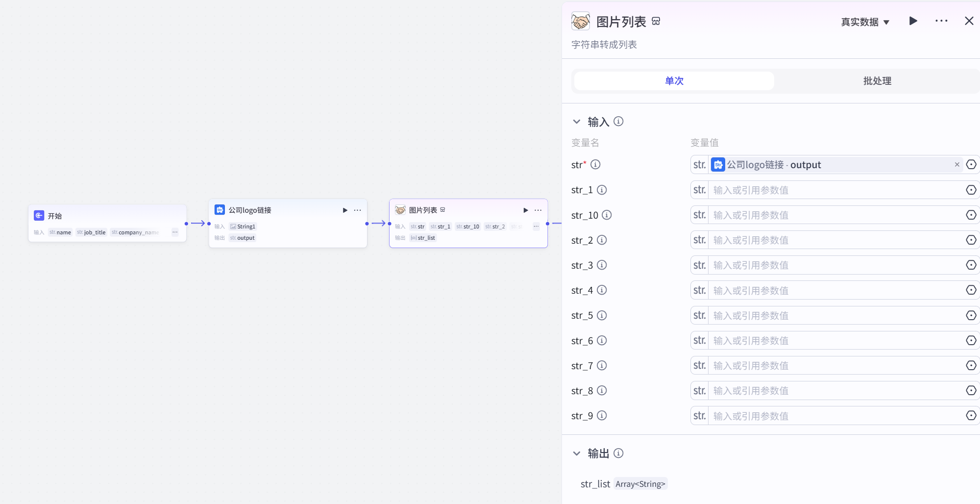Close the 图片列表 settings panel

(969, 21)
